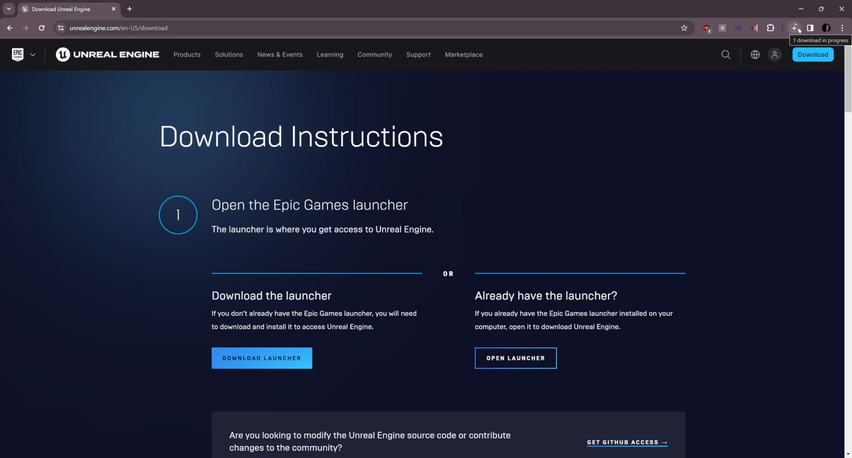
Task: Select the Download Unreal Engine tab
Action: click(x=68, y=9)
